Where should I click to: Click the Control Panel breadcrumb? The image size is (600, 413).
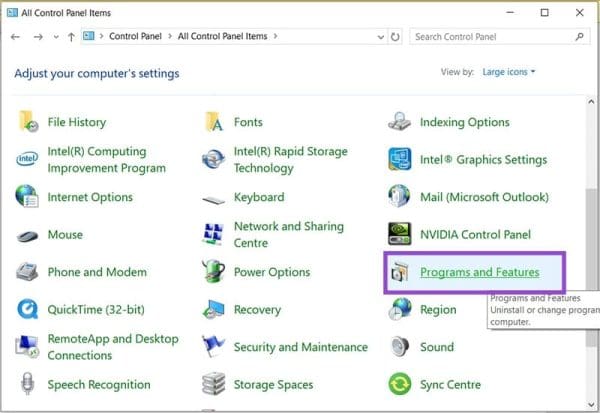tap(135, 36)
